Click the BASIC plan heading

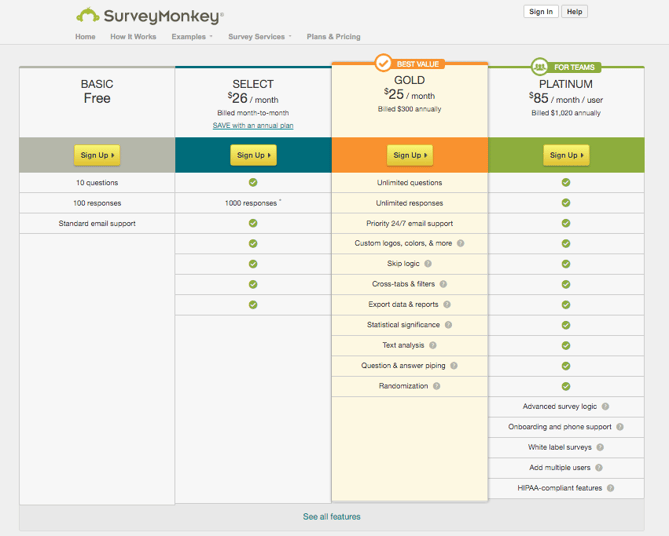[x=97, y=84]
